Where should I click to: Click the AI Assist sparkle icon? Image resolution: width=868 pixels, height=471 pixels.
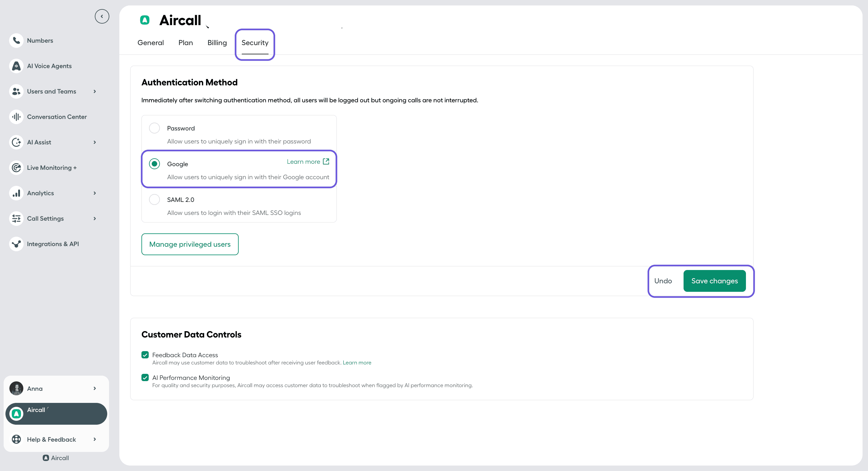point(16,142)
